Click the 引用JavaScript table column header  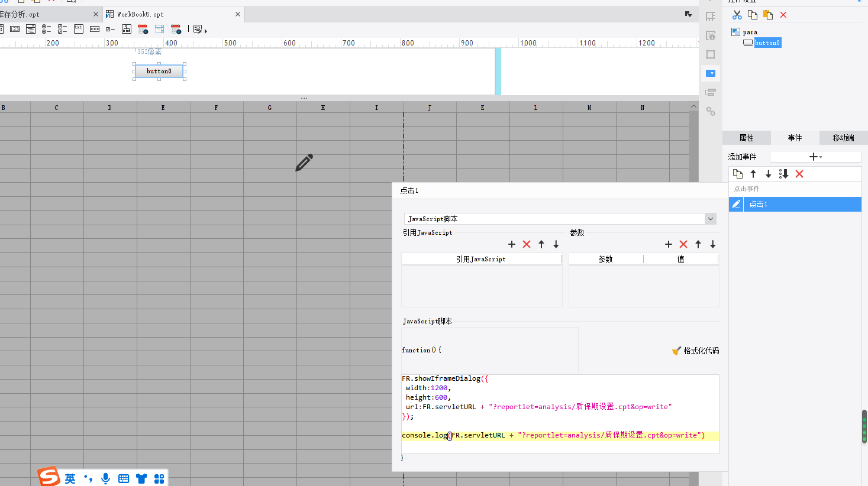[481, 259]
